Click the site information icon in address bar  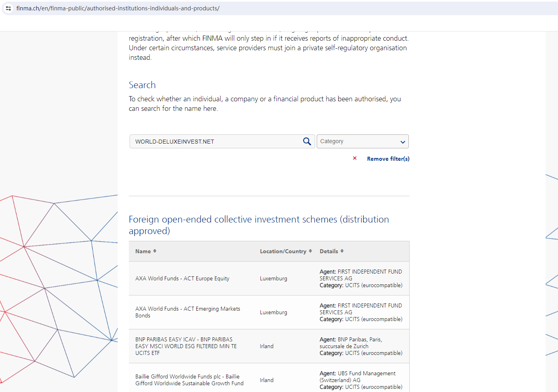point(8,8)
